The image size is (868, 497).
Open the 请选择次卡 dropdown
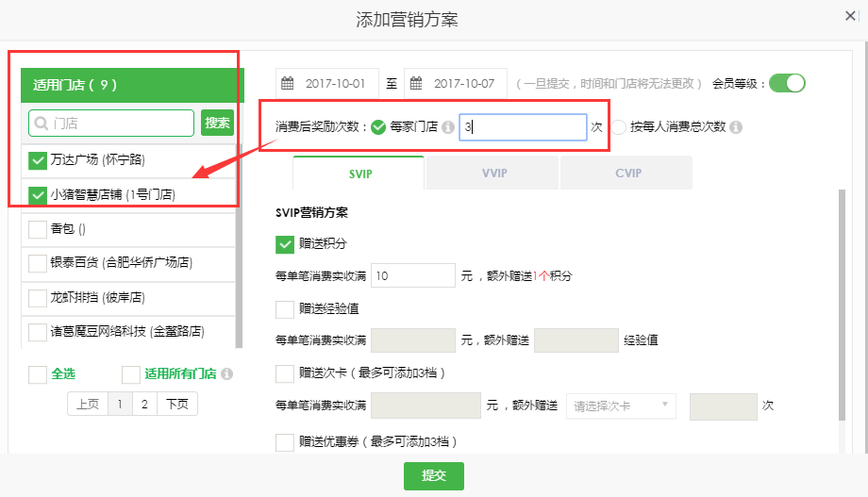621,406
